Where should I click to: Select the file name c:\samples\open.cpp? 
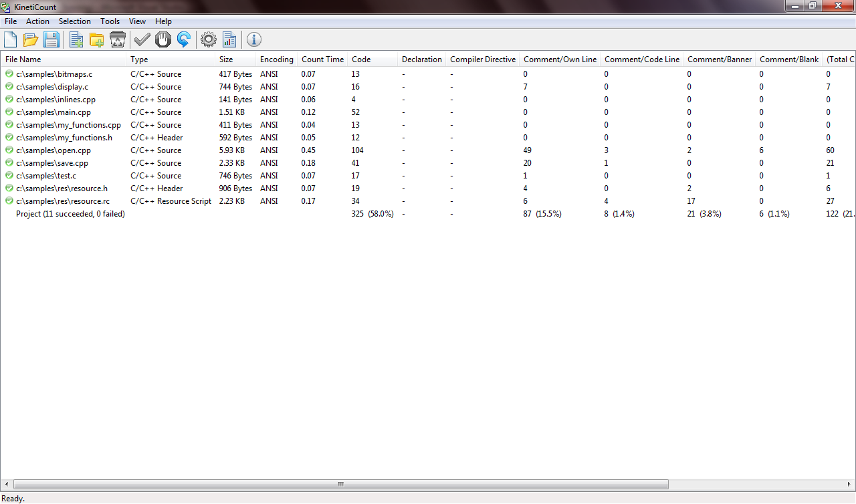pos(53,150)
